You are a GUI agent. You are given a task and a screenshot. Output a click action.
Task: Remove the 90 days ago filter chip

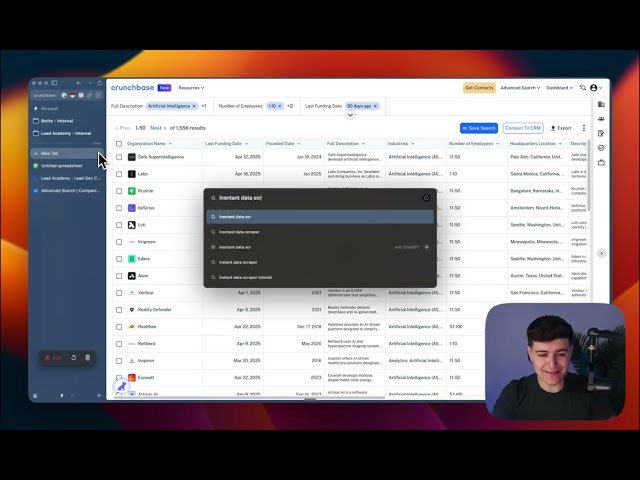[375, 106]
